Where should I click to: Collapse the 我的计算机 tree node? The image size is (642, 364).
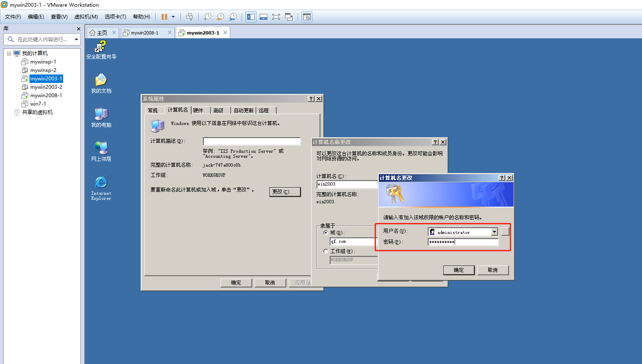click(9, 53)
